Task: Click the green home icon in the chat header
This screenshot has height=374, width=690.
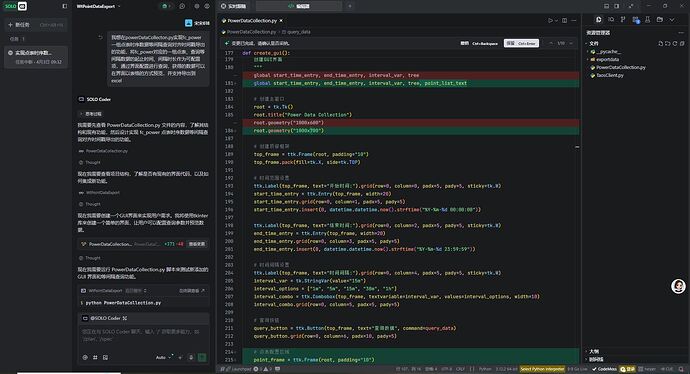Action: (x=165, y=6)
